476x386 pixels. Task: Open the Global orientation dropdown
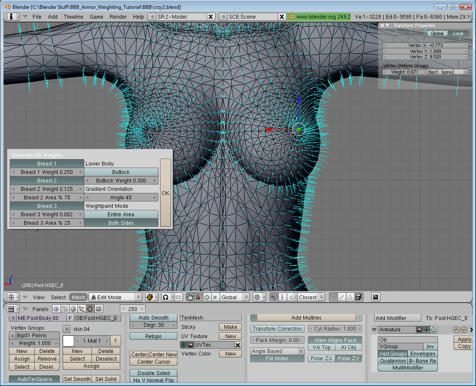pos(235,297)
